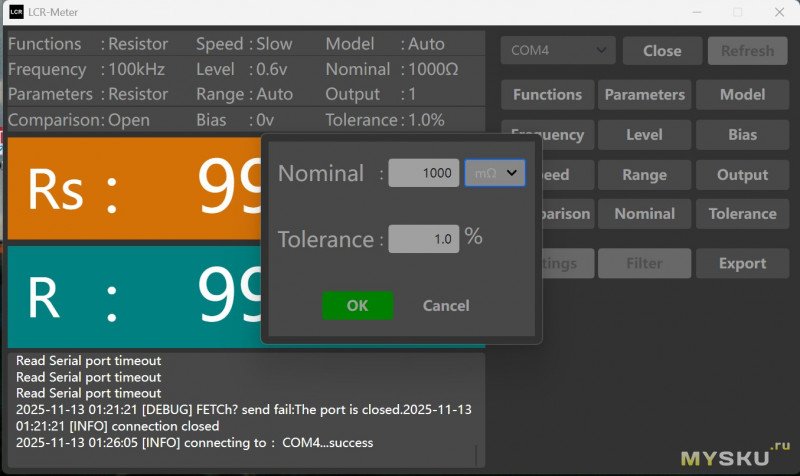
Task: Click the Nominal value input field
Action: pyautogui.click(x=424, y=173)
